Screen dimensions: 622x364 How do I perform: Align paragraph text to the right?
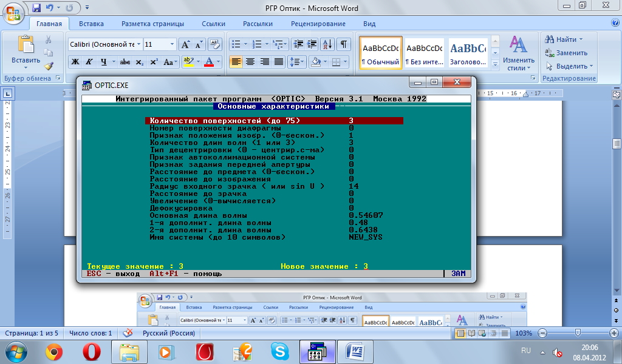coord(265,62)
